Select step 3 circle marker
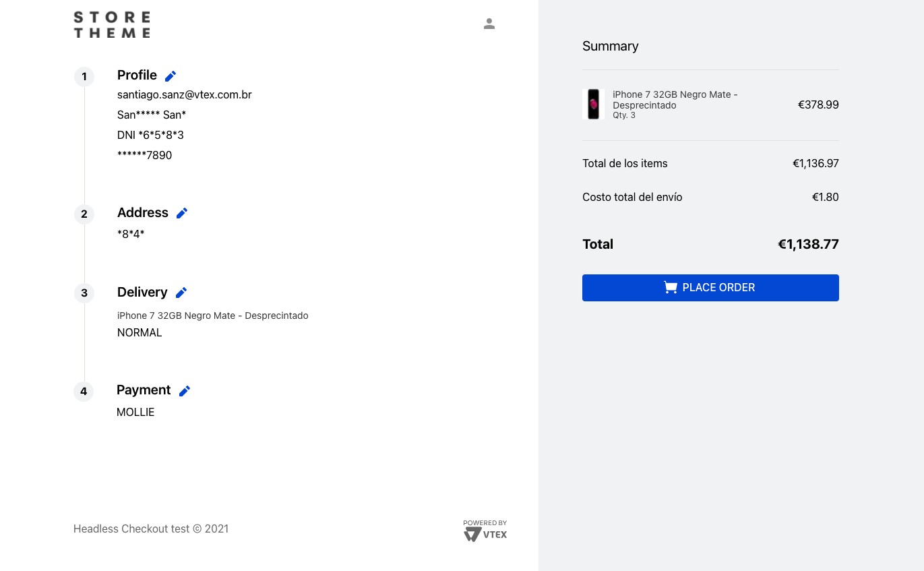Screen dimensions: 924x571 84,293
